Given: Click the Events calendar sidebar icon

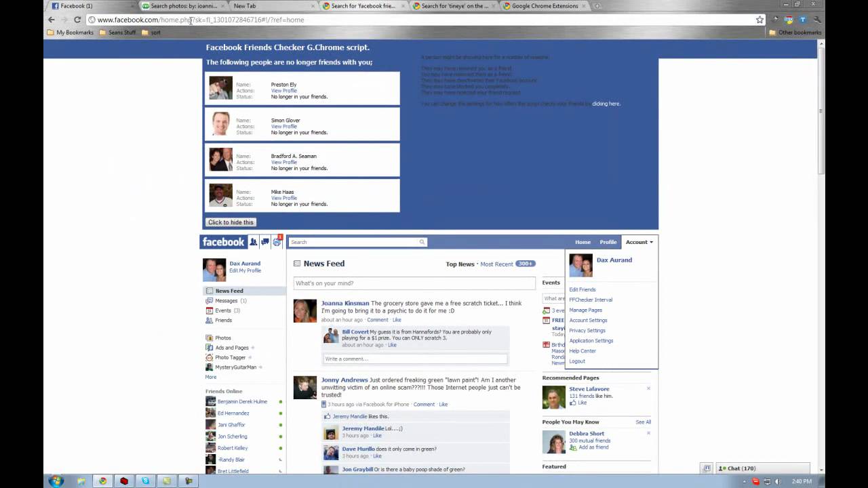Looking at the screenshot, I should tap(210, 310).
